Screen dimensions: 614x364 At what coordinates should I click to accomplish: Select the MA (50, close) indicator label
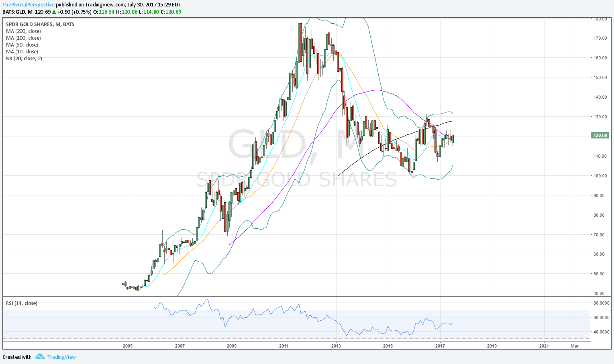pos(22,45)
